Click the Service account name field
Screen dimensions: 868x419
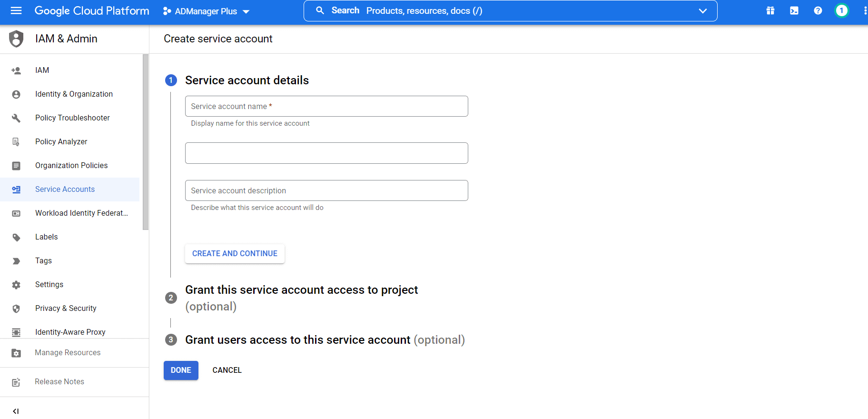[326, 106]
